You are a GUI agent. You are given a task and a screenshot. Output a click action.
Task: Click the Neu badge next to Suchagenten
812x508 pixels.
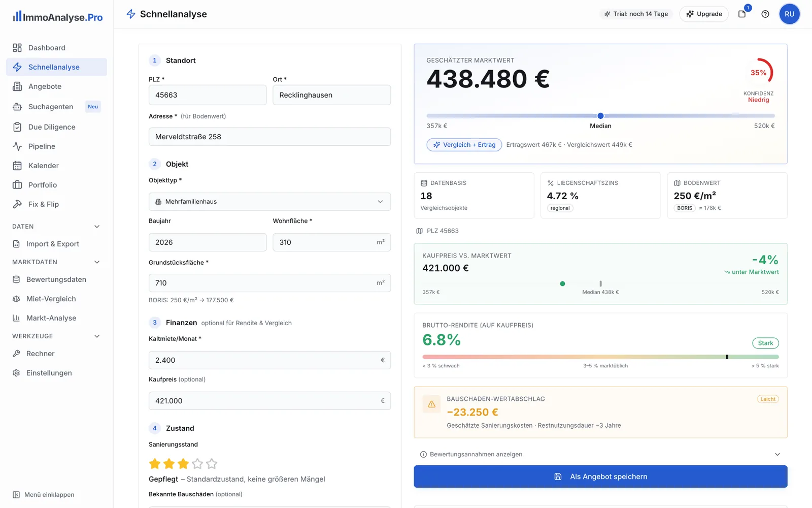pos(93,107)
